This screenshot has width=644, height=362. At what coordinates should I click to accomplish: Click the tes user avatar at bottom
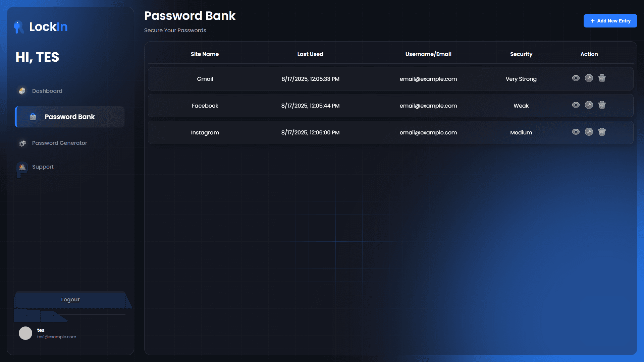[25, 333]
